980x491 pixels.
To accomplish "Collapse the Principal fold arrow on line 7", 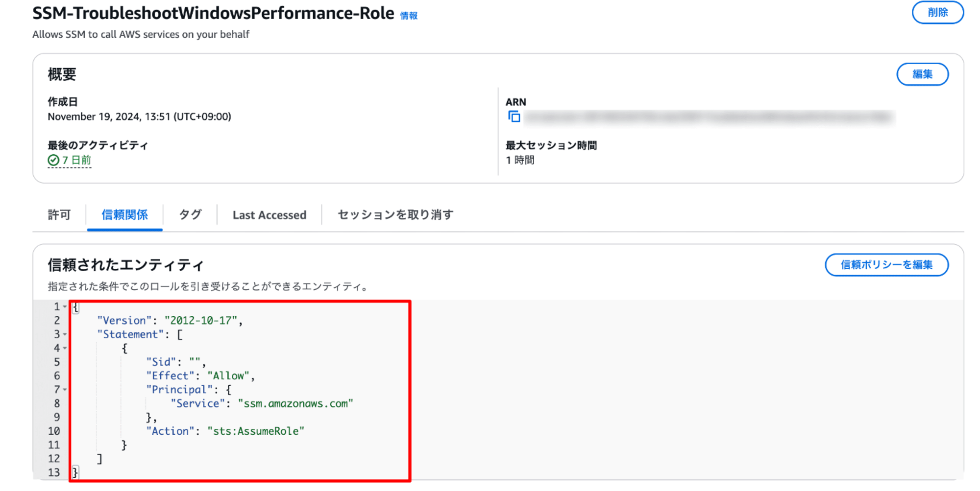I will tap(65, 390).
